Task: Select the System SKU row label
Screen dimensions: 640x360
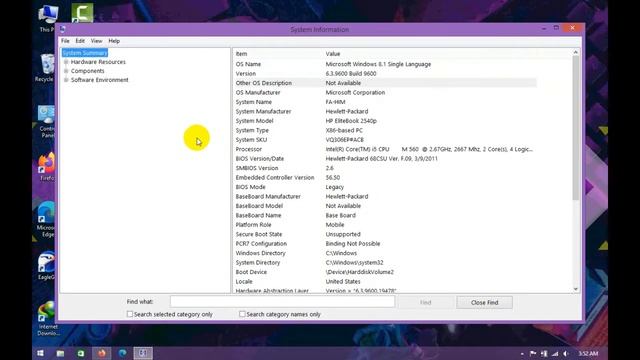Action: click(x=251, y=140)
